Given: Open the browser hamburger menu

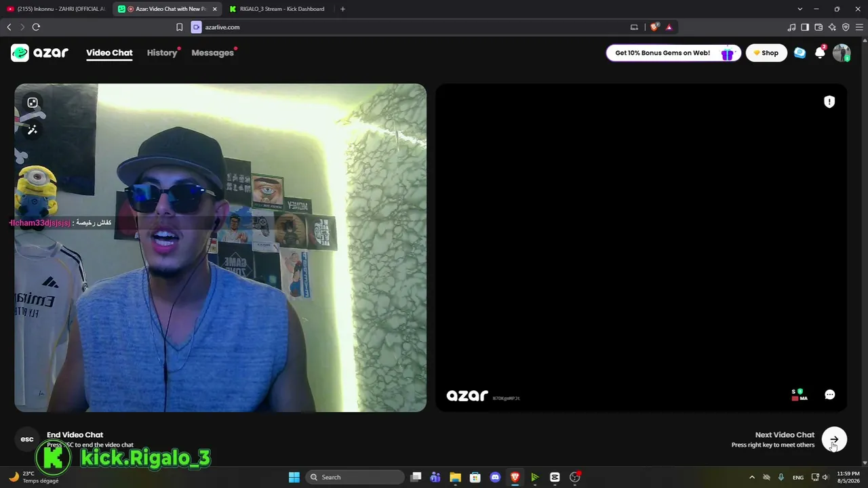Looking at the screenshot, I should (x=859, y=27).
